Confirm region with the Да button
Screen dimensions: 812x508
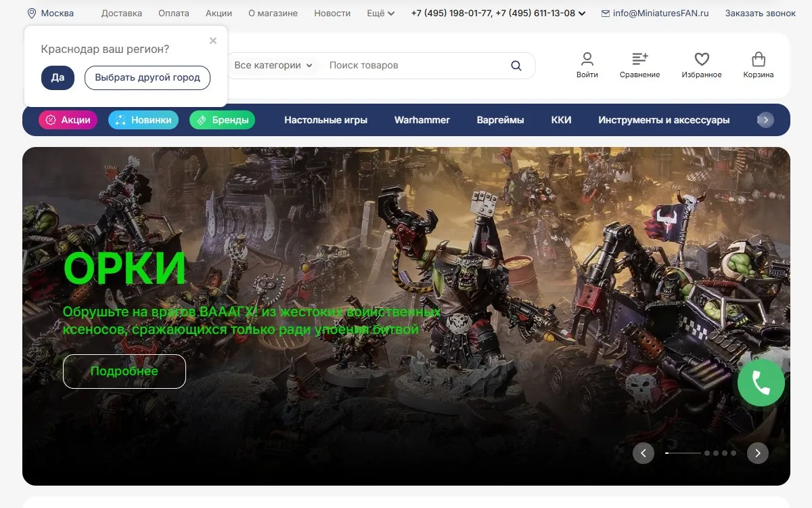[58, 78]
